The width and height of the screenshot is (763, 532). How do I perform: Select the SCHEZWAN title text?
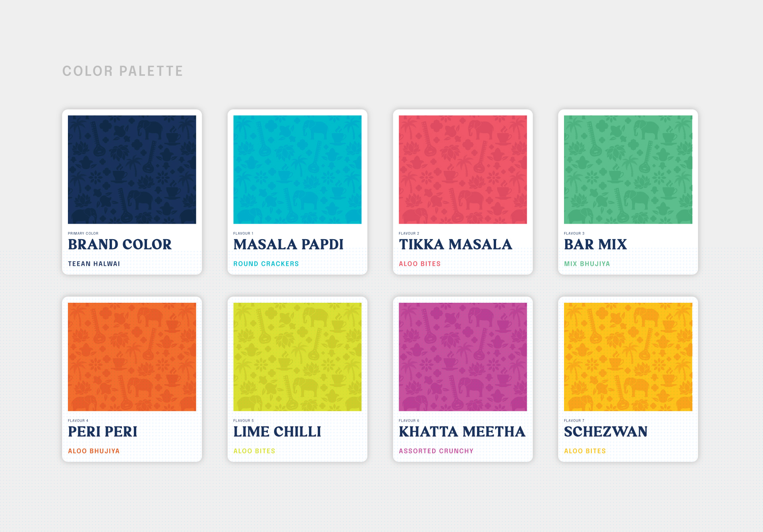point(606,431)
